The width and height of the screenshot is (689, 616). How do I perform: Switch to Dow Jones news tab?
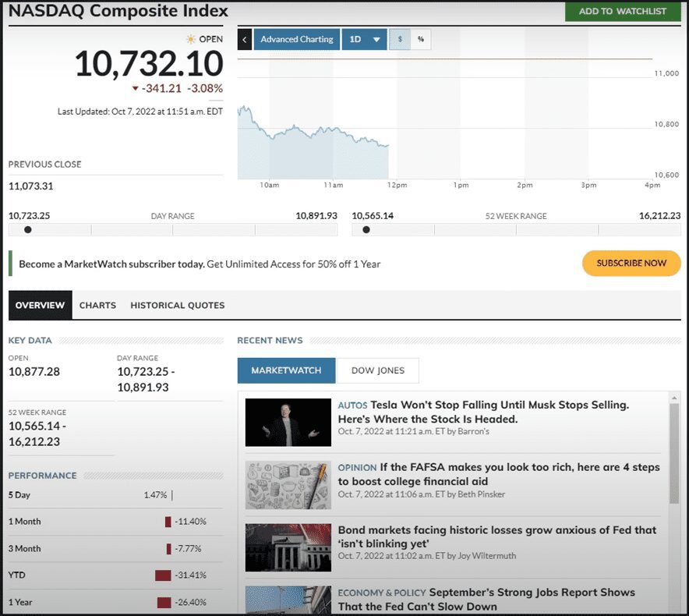pyautogui.click(x=378, y=370)
